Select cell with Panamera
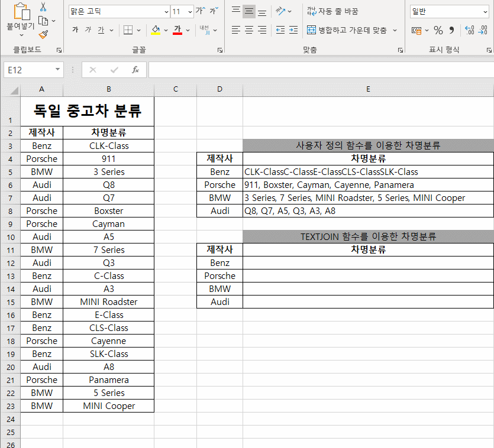Viewport: 494px width, 448px height. coord(109,380)
